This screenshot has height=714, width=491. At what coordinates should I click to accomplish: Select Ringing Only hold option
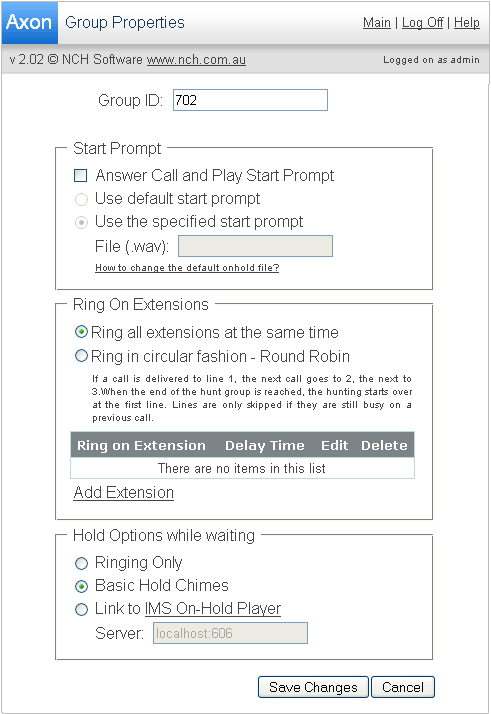81,563
